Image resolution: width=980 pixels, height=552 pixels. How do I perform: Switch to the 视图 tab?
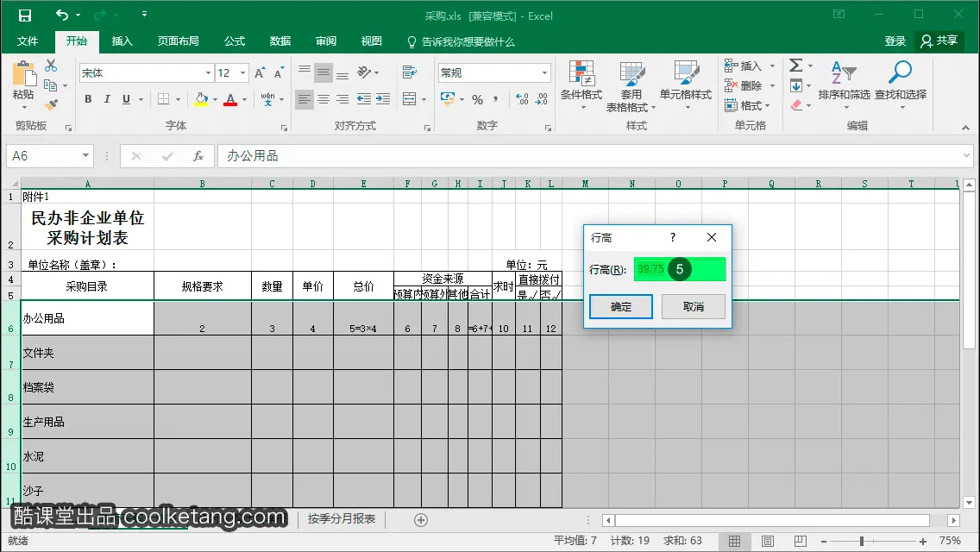[x=371, y=41]
